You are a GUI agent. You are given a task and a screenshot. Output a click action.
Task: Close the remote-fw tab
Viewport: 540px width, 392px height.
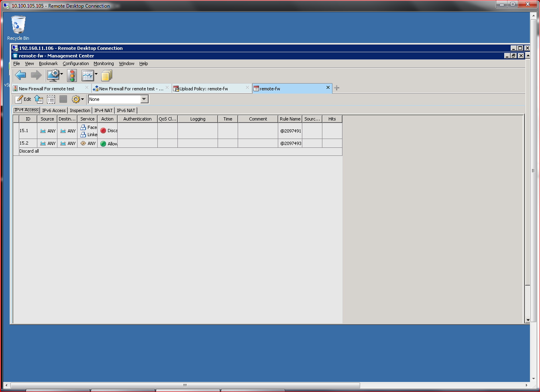[x=328, y=87]
